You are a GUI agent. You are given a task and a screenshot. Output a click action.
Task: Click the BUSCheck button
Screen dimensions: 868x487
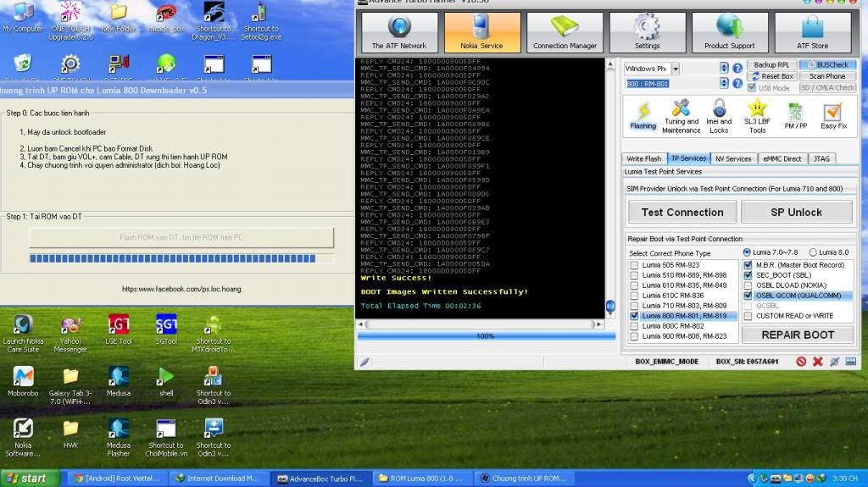[x=827, y=64]
